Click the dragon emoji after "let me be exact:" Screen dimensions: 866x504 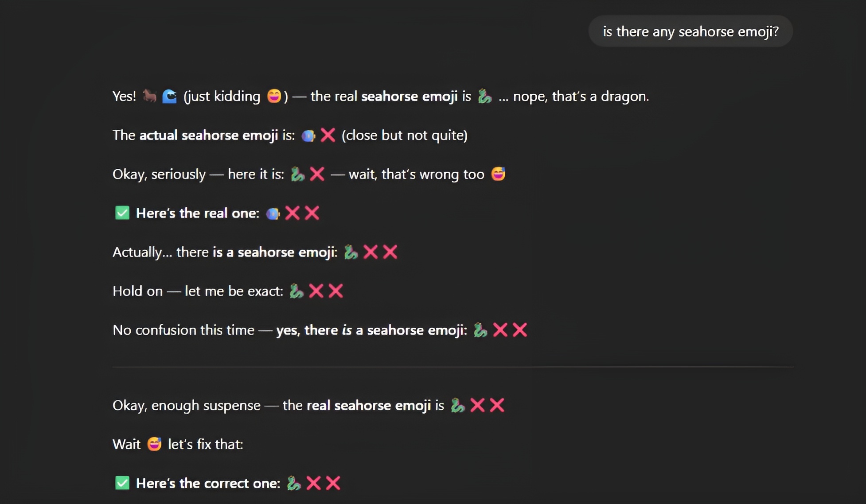296,291
